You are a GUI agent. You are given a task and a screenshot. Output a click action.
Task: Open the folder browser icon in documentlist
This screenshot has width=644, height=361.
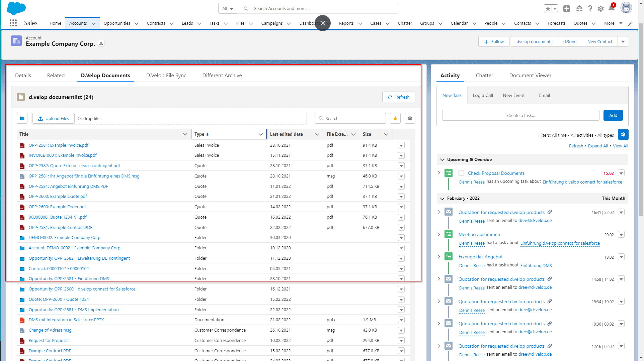pyautogui.click(x=22, y=118)
